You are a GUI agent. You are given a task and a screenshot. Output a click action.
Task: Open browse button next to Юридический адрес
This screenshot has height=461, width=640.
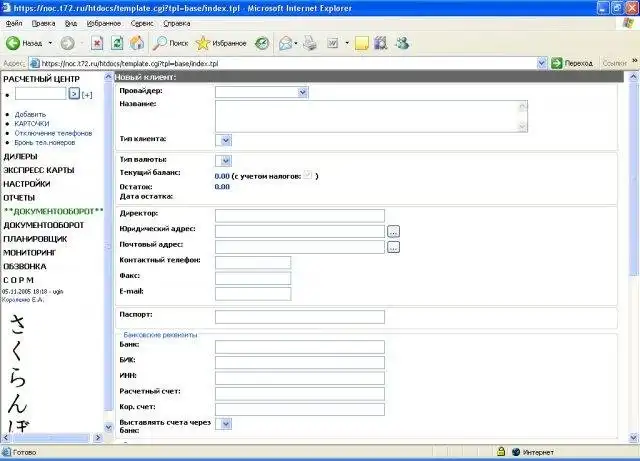[393, 232]
